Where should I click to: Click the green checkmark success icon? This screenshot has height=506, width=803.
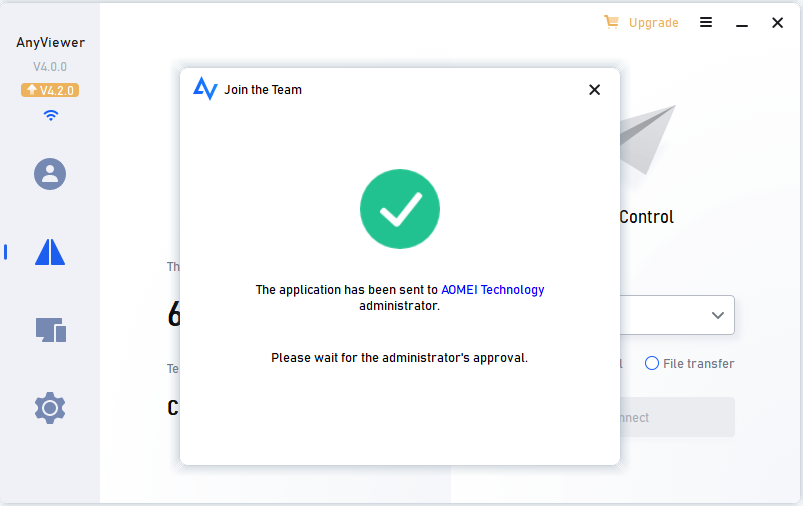(x=400, y=209)
